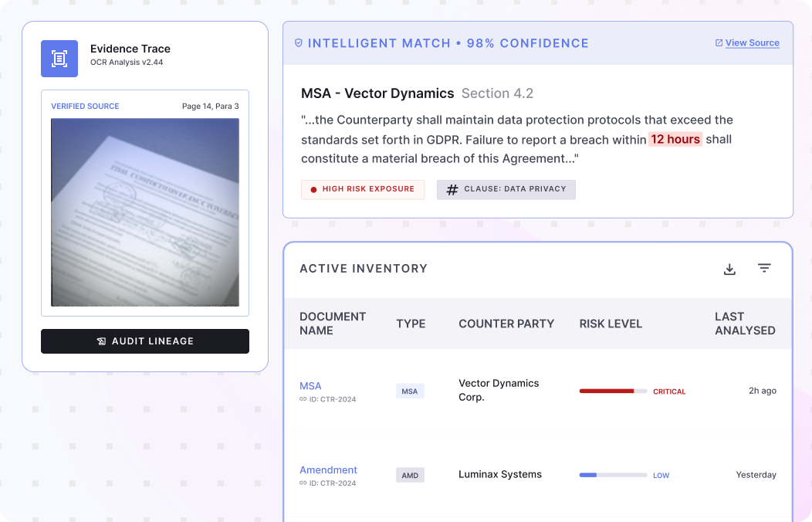This screenshot has height=522, width=812.
Task: Click the Low blue risk level bar
Action: [613, 475]
